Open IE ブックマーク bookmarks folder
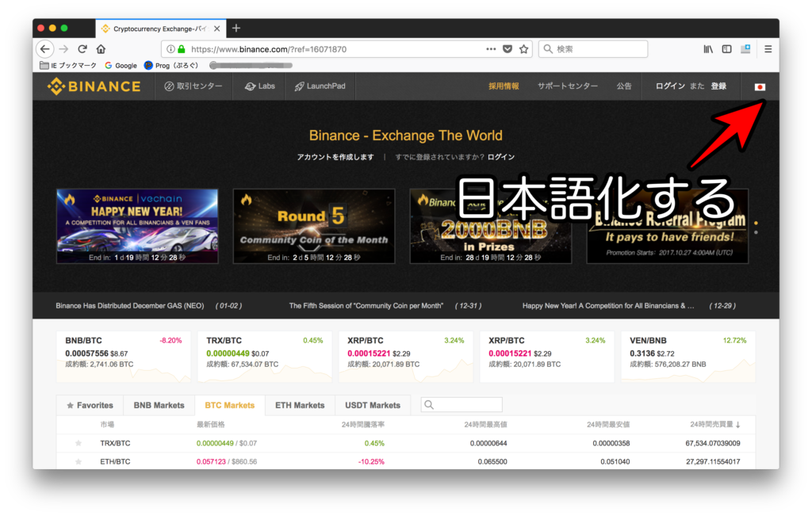Screen dimensions: 812x516 (68, 65)
